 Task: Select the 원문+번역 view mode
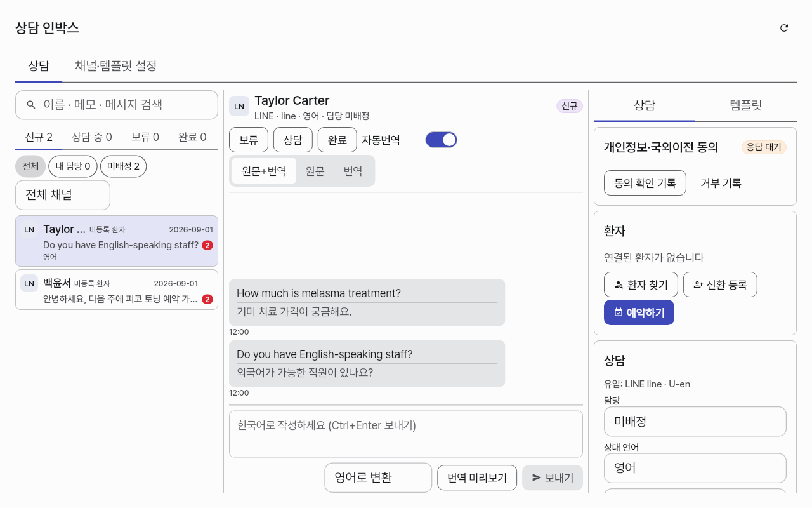click(264, 171)
